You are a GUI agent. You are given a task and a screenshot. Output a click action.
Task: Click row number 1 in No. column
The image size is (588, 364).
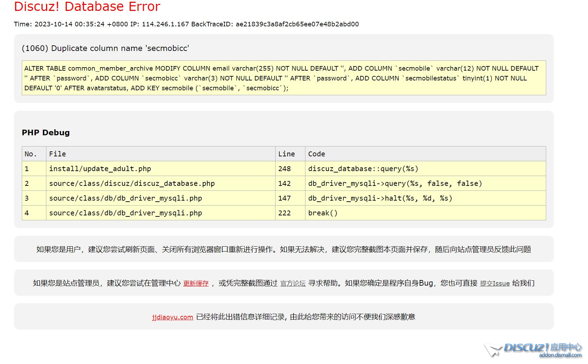[34, 169]
